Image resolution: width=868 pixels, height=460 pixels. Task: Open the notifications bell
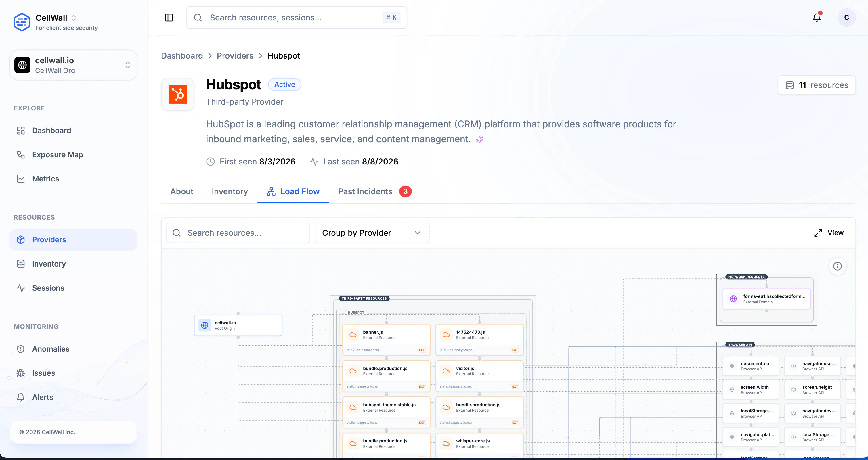[817, 18]
